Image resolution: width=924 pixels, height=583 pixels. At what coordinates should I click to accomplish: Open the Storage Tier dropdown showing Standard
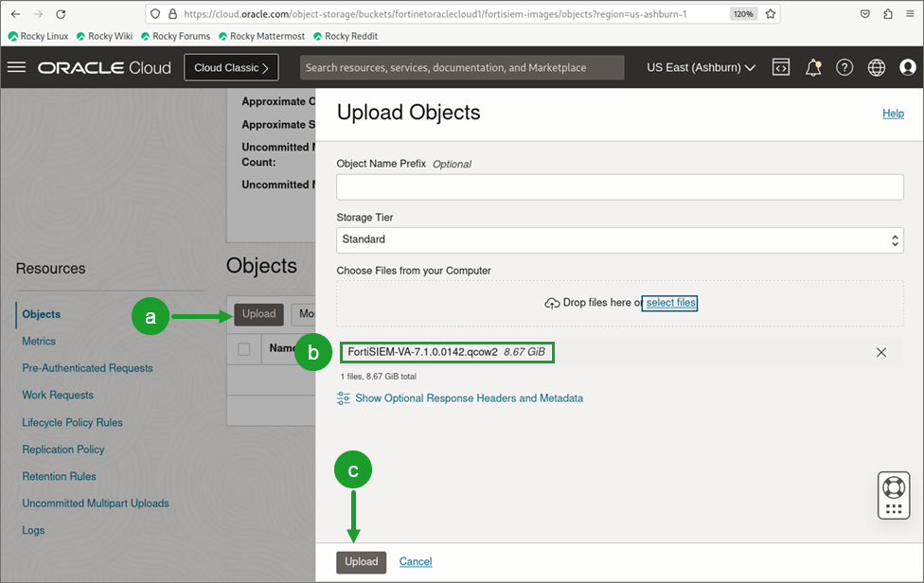(619, 239)
